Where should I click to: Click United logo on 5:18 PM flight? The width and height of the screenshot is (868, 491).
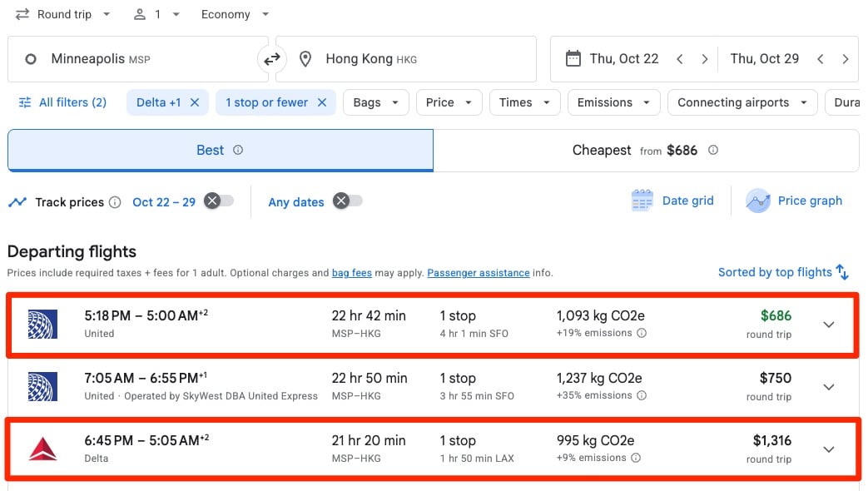click(42, 325)
